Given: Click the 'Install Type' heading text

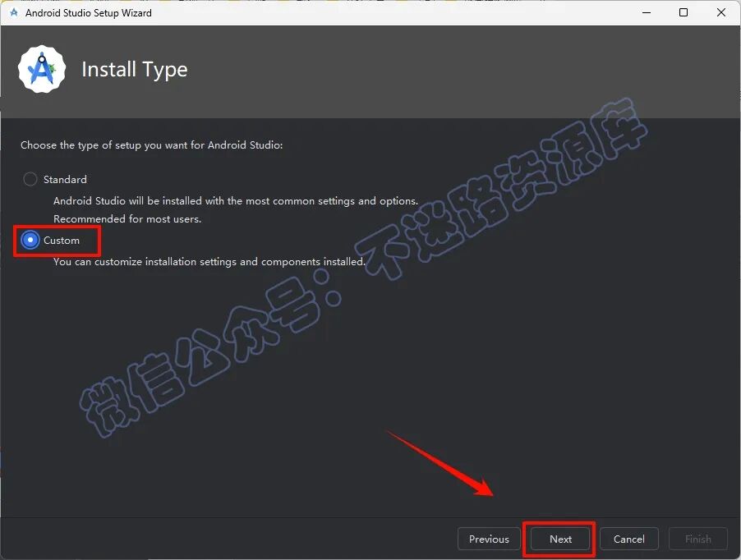Looking at the screenshot, I should (x=135, y=70).
